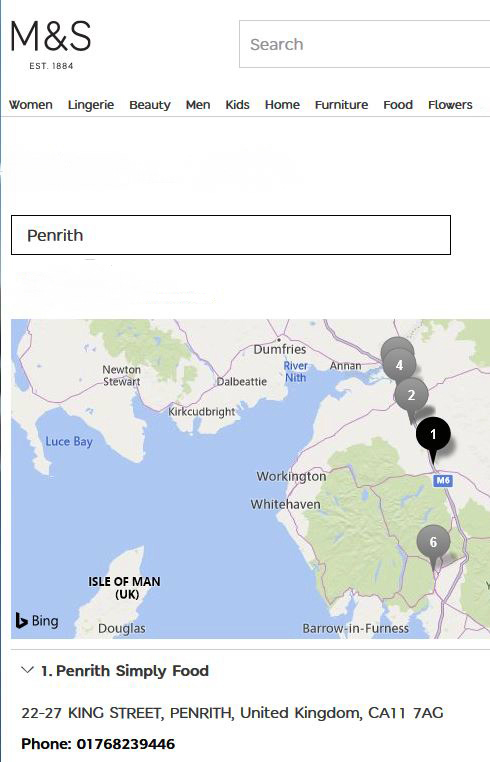Open the Women menu
Screen dimensions: 490x762
tap(31, 104)
